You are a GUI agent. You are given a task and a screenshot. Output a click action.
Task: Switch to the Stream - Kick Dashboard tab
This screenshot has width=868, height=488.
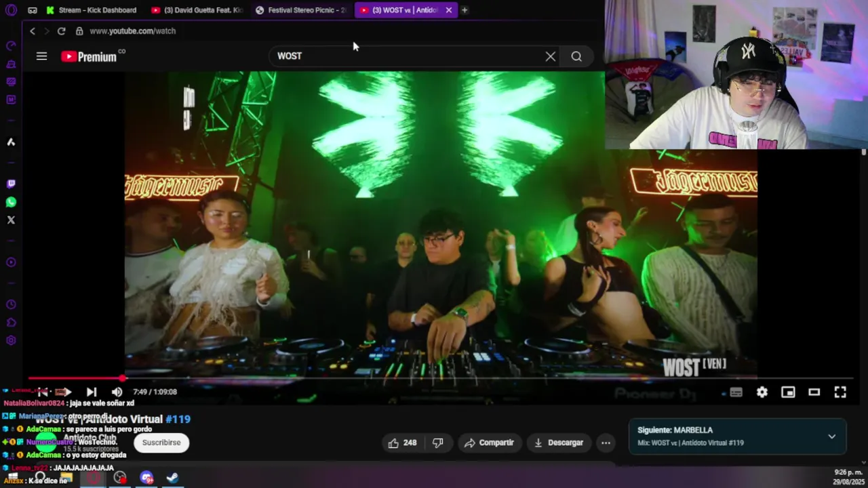tap(92, 10)
